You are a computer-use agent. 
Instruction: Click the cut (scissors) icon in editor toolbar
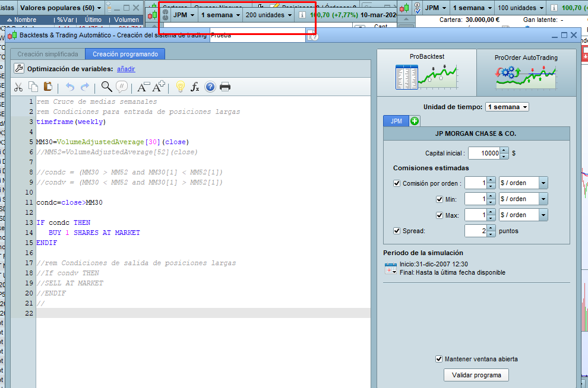pos(18,87)
